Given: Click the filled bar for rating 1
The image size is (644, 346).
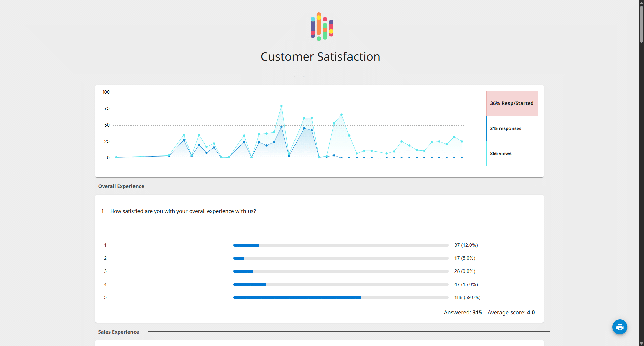Looking at the screenshot, I should click(246, 245).
